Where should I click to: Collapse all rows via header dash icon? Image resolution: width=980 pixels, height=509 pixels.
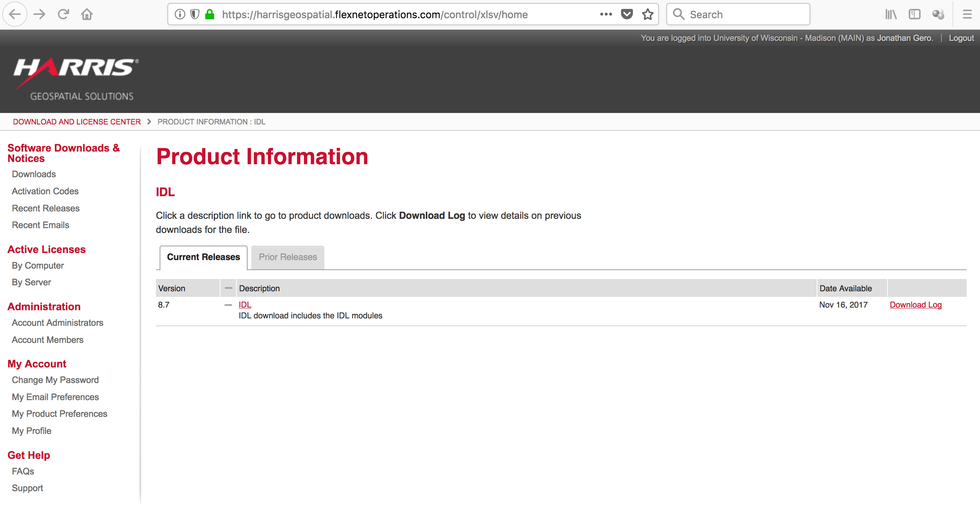coord(228,288)
